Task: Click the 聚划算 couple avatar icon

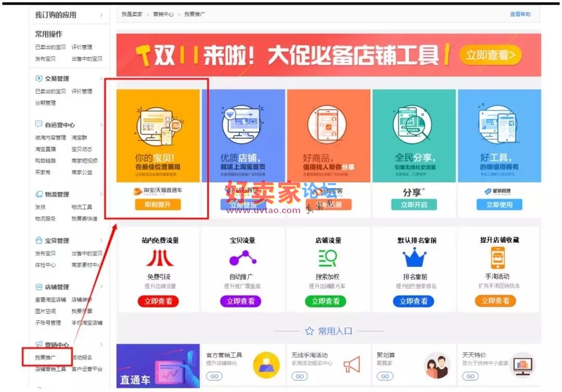Action: coord(437,365)
